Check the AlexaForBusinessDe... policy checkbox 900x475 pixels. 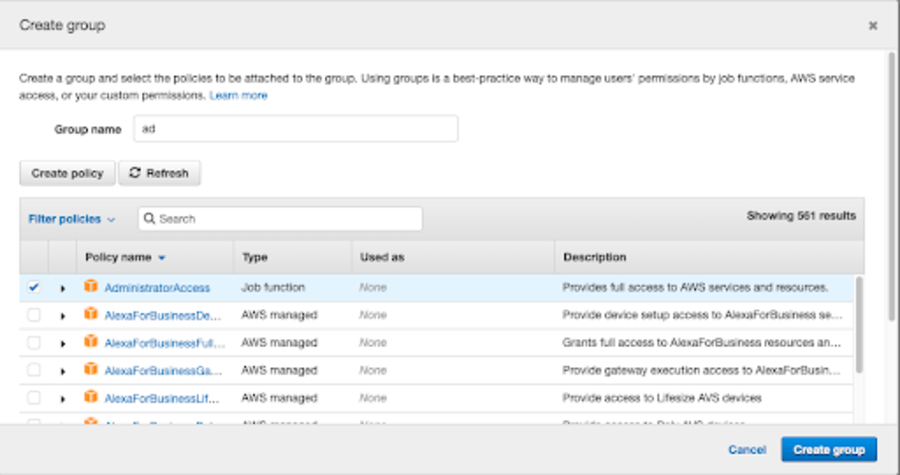coord(34,315)
